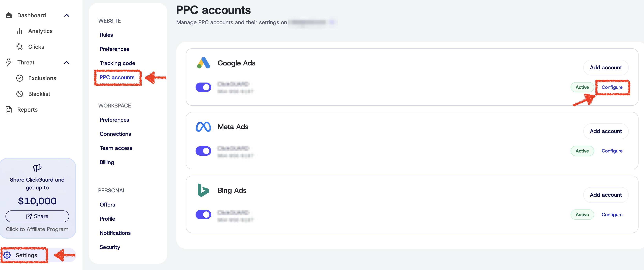Click the Bing Ads logo
Viewport: 644px width, 270px height.
point(203,190)
